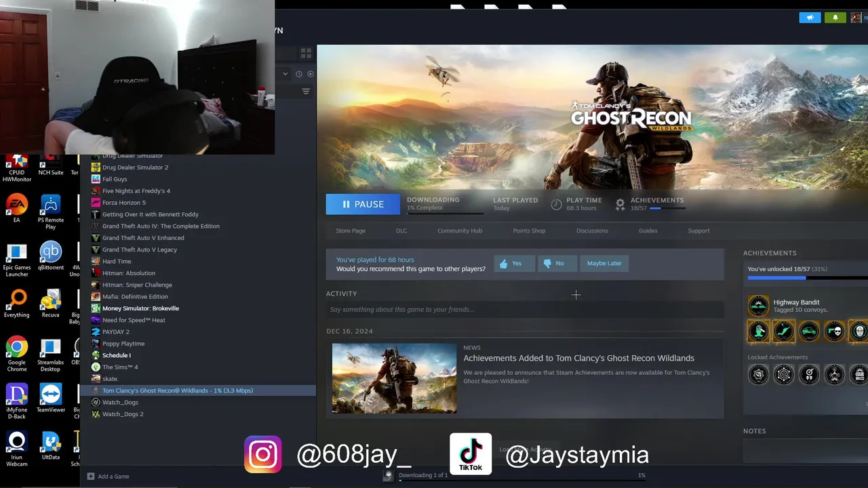Select PAYDAY 2 in library list
This screenshot has height=488, width=868.
[x=115, y=332]
